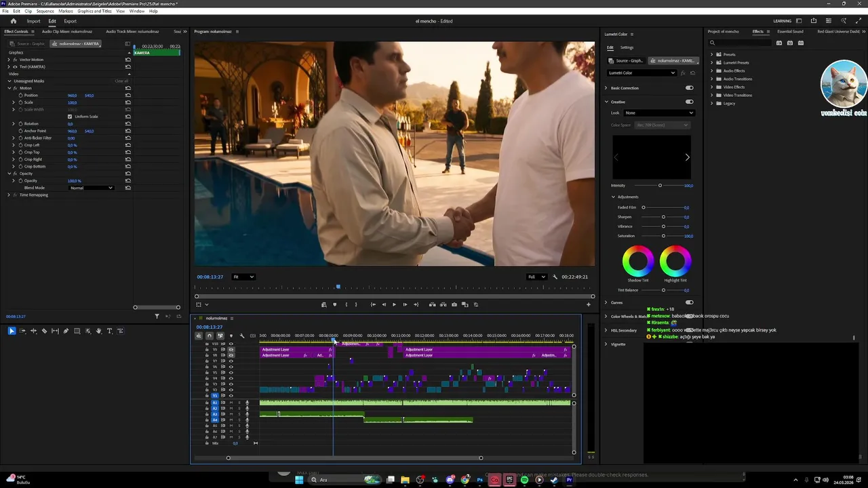The height and width of the screenshot is (488, 868).
Task: Open the Program monitor button editor plus icon
Action: point(588,304)
